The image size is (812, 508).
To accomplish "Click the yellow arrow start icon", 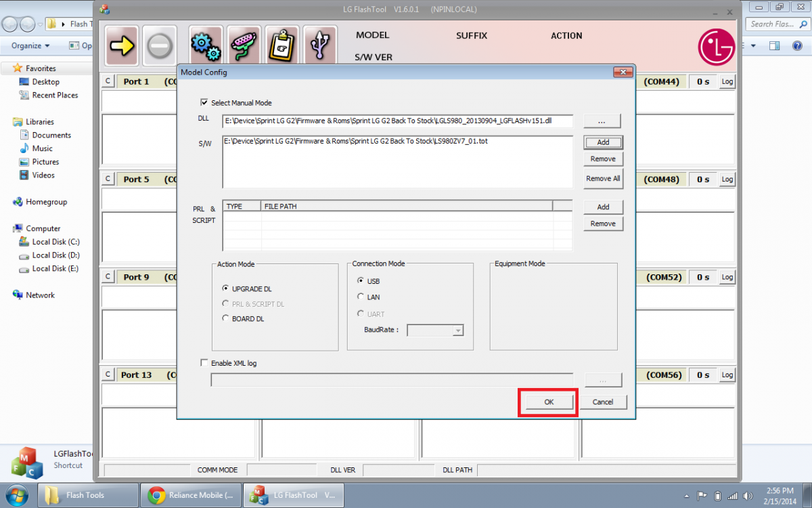I will pyautogui.click(x=122, y=46).
